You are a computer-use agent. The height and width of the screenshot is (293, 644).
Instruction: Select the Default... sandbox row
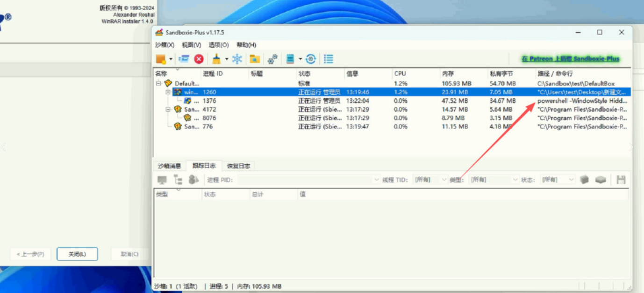393,84
